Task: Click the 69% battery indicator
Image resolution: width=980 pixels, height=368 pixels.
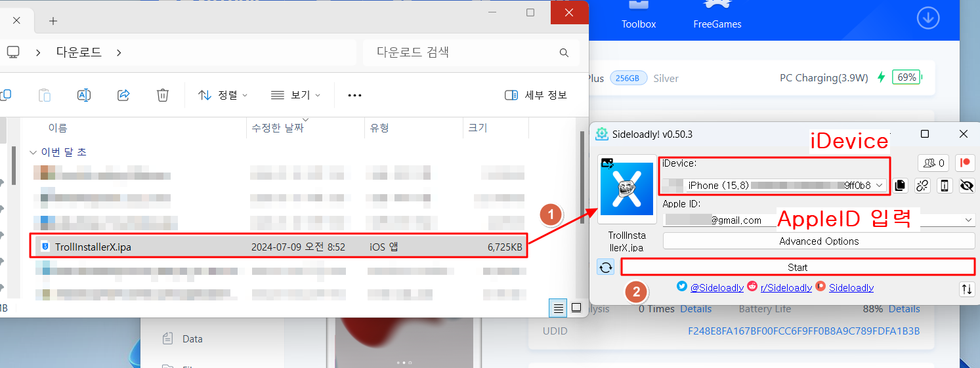Action: [x=906, y=77]
